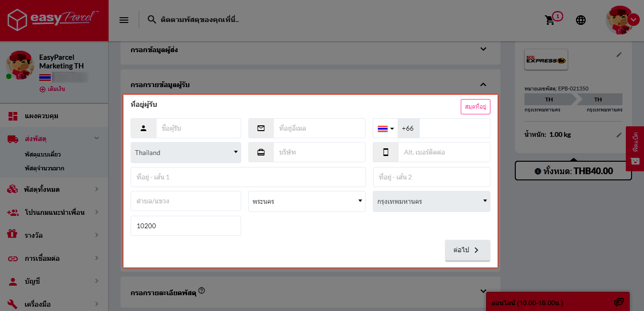Click the globe language icon

pyautogui.click(x=581, y=20)
